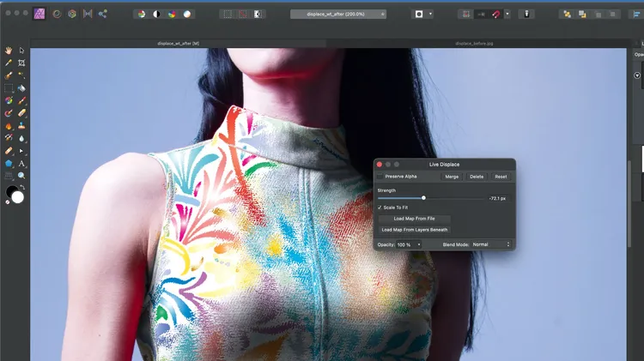This screenshot has width=644, height=361.
Task: Select the Mesh Warp grid tool
Action: click(x=9, y=176)
